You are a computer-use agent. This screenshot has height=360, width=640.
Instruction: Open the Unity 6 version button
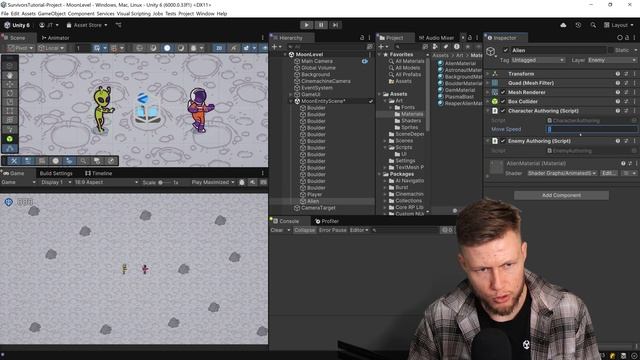17,25
